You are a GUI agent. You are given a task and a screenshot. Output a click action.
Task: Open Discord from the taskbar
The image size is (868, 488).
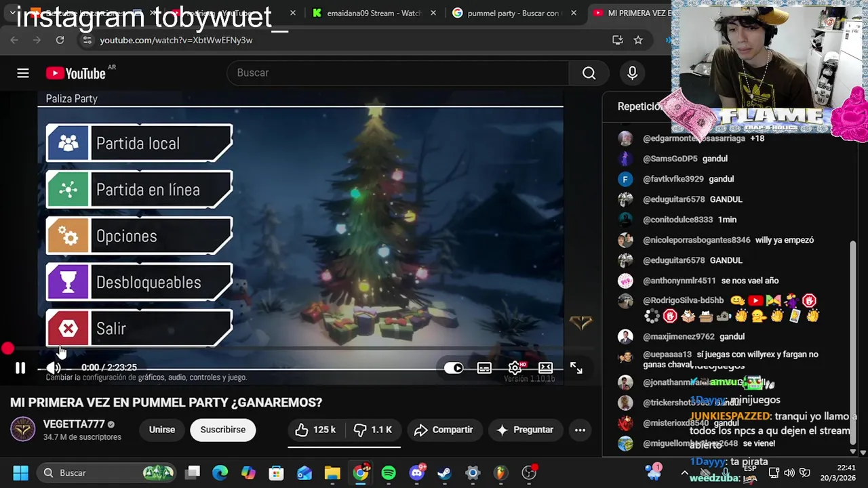coord(417,472)
